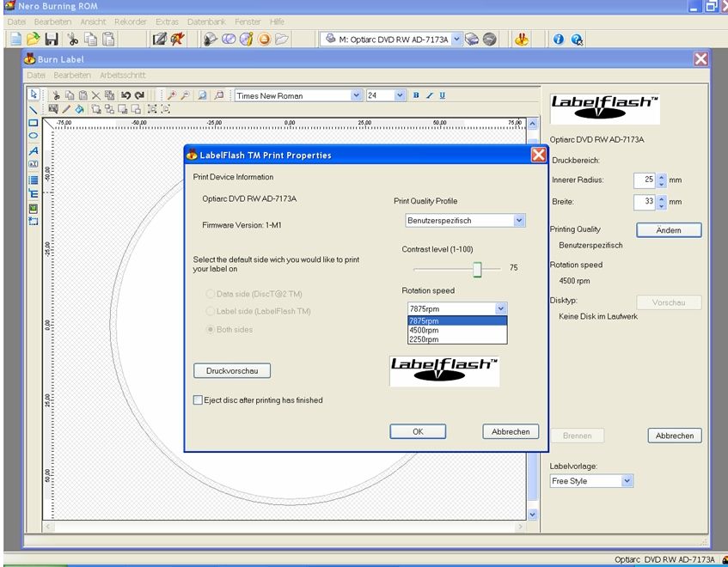Image resolution: width=728 pixels, height=567 pixels.
Task: Enable Eject disc after printing checkbox
Action: tap(199, 399)
